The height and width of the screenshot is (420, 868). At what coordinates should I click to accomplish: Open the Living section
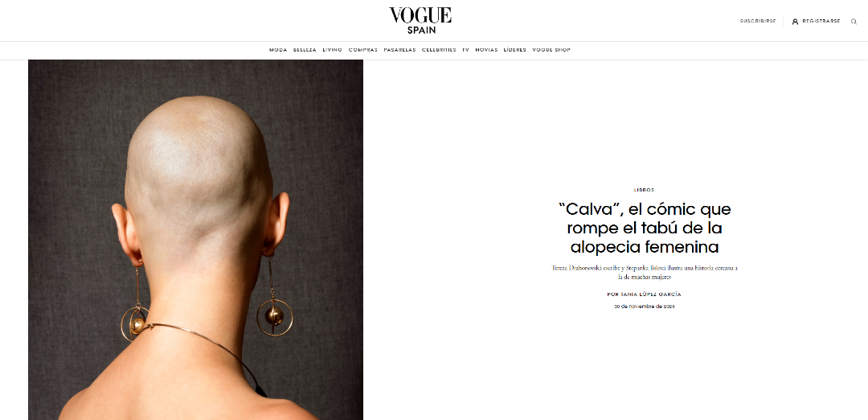pos(332,50)
